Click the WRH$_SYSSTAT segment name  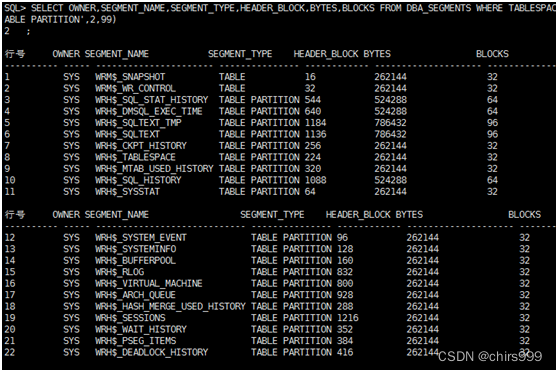[127, 192]
